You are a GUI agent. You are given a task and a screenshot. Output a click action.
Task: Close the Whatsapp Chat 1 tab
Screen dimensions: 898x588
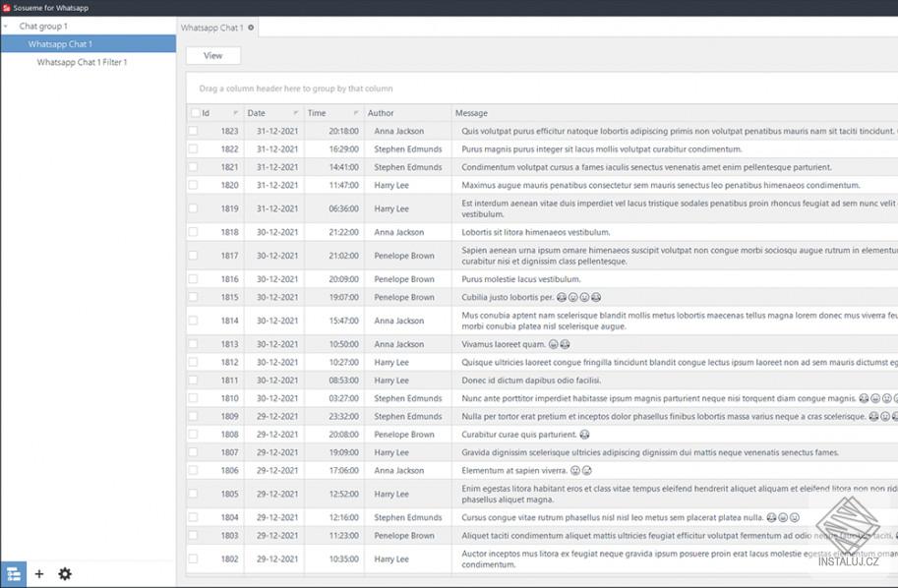tap(251, 28)
